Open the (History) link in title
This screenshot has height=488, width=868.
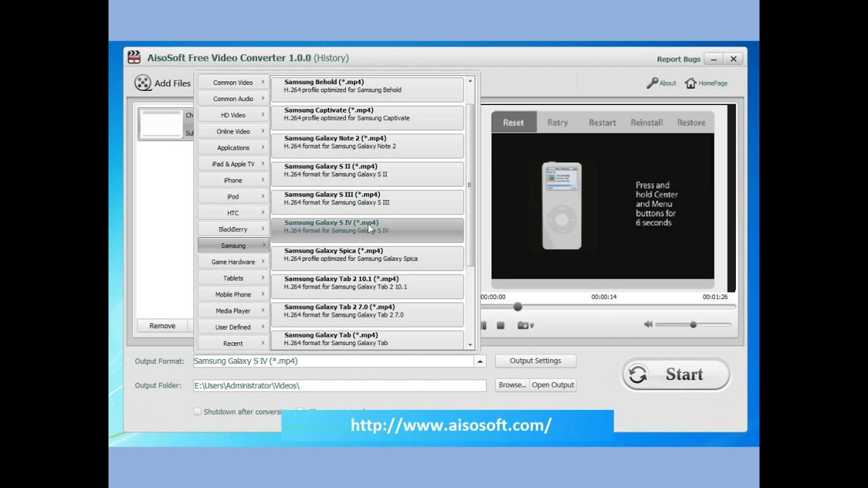[331, 58]
